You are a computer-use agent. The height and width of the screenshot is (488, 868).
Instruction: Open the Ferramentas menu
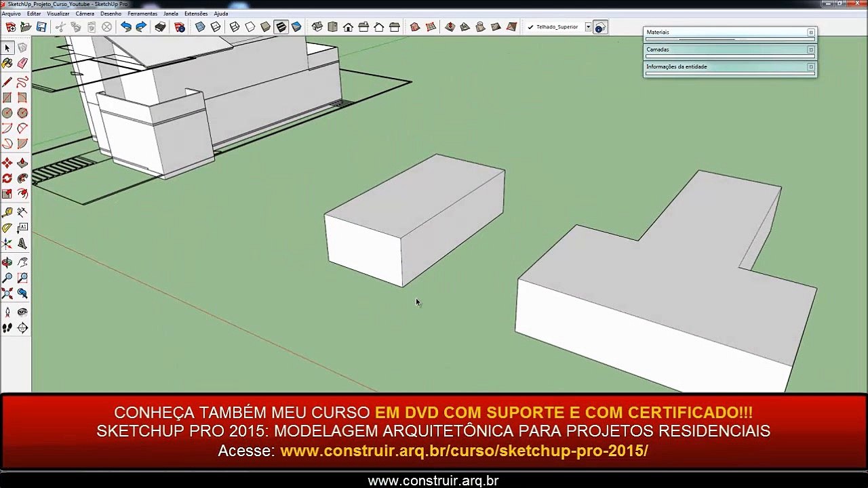click(142, 14)
